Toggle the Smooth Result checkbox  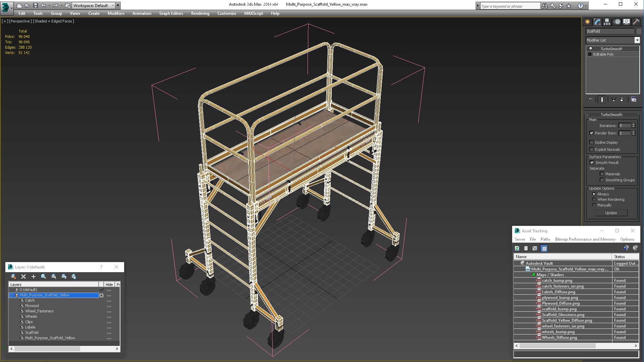(592, 163)
